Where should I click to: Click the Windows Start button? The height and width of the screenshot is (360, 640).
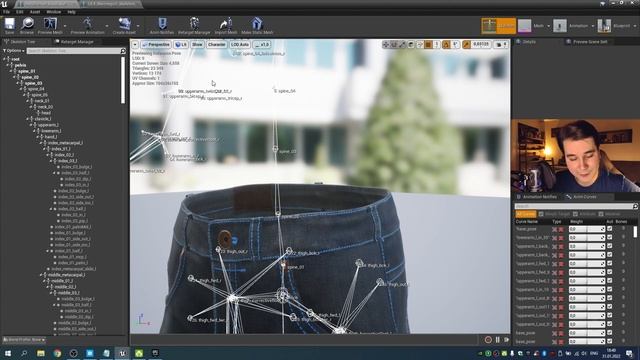pyautogui.click(x=8, y=353)
